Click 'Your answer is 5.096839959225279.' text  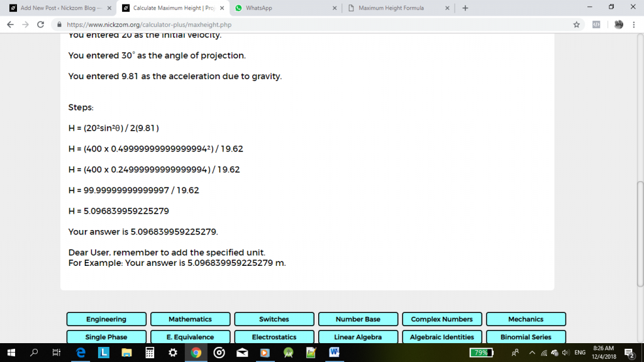tap(143, 232)
